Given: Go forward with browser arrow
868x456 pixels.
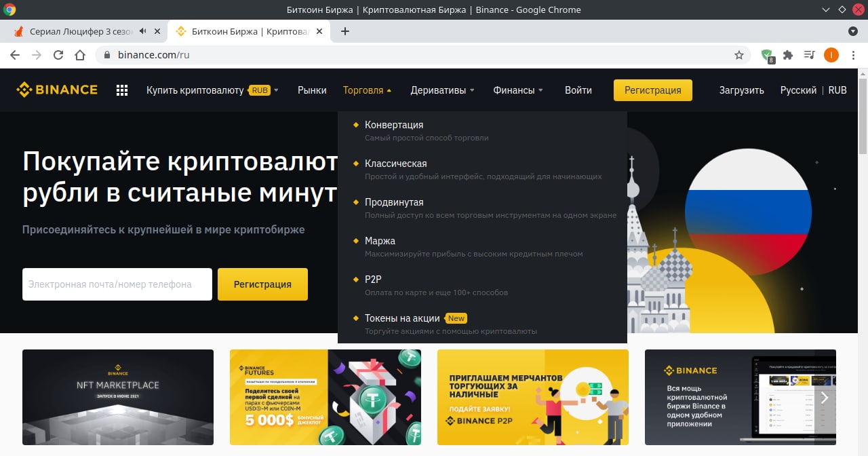Looking at the screenshot, I should click(x=37, y=55).
